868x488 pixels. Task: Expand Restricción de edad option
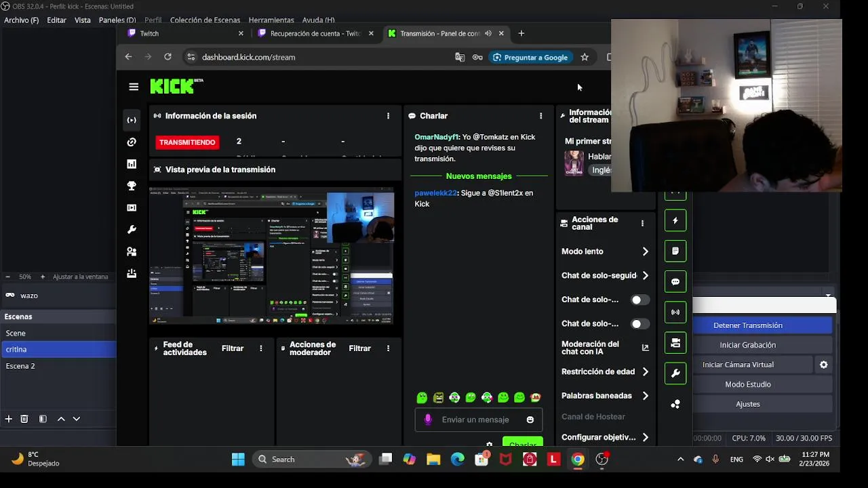[x=605, y=371]
